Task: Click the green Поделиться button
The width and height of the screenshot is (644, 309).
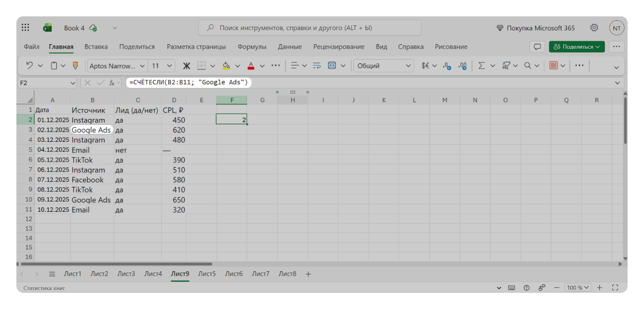Action: (577, 47)
